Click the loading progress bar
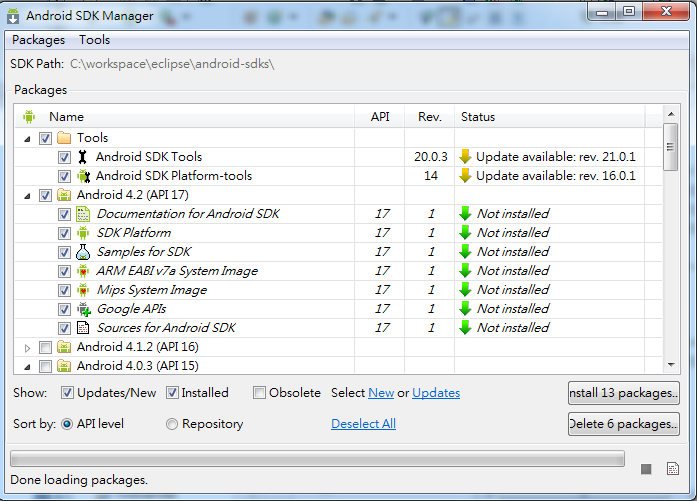697x501 pixels. click(317, 459)
